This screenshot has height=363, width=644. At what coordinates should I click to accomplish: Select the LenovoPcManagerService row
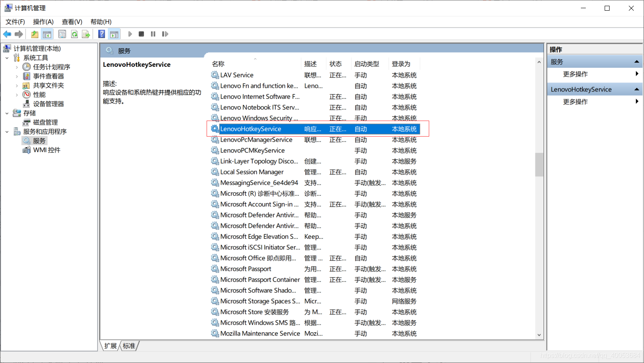(315, 140)
